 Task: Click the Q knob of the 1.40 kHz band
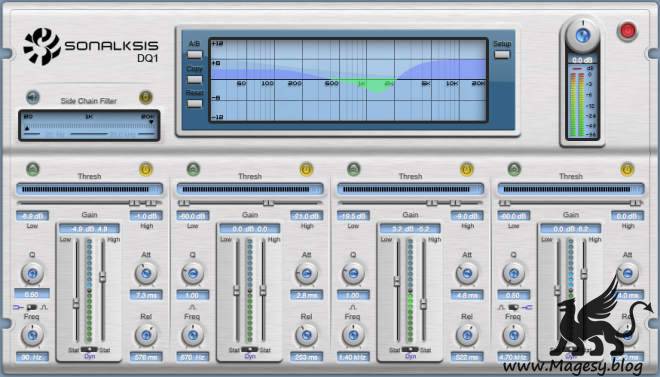point(353,274)
